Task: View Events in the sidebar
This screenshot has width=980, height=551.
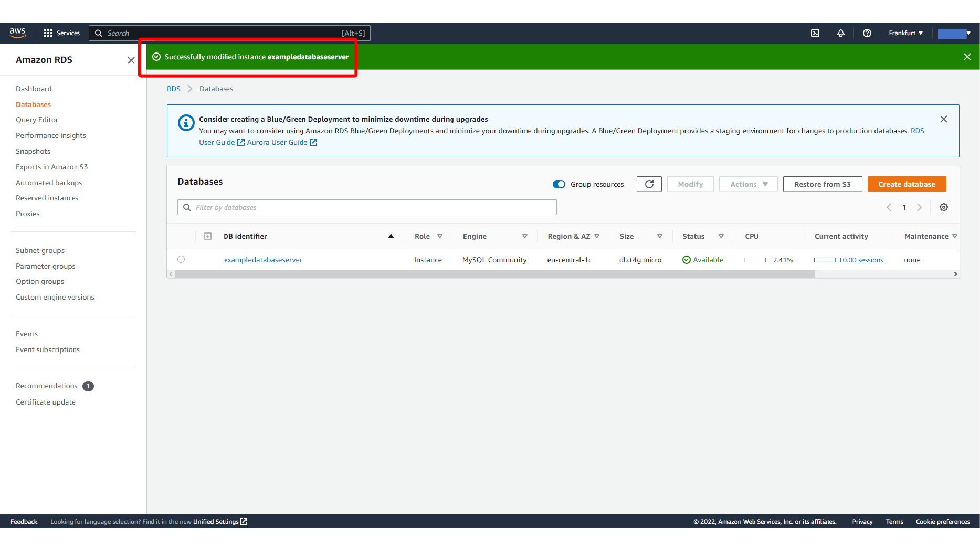Action: tap(26, 334)
